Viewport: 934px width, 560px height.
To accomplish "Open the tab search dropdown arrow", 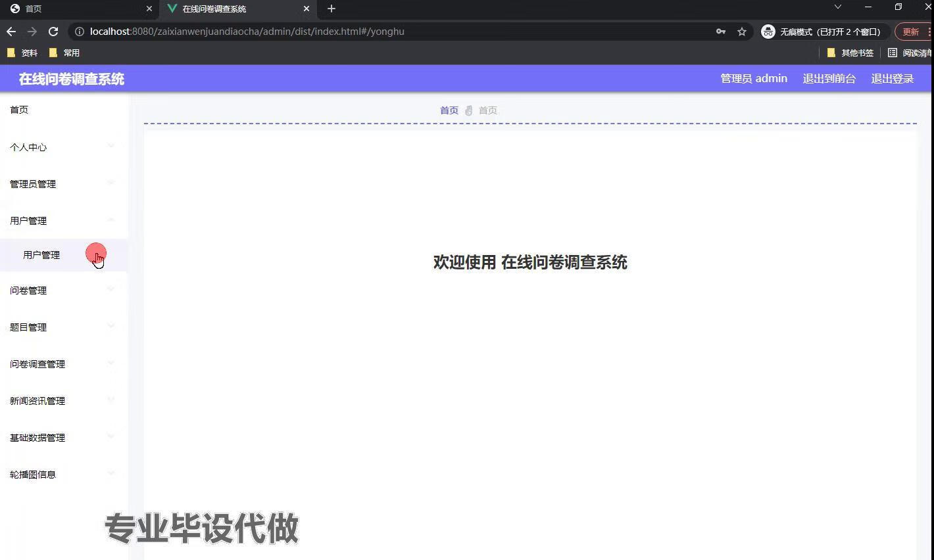I will pos(837,7).
